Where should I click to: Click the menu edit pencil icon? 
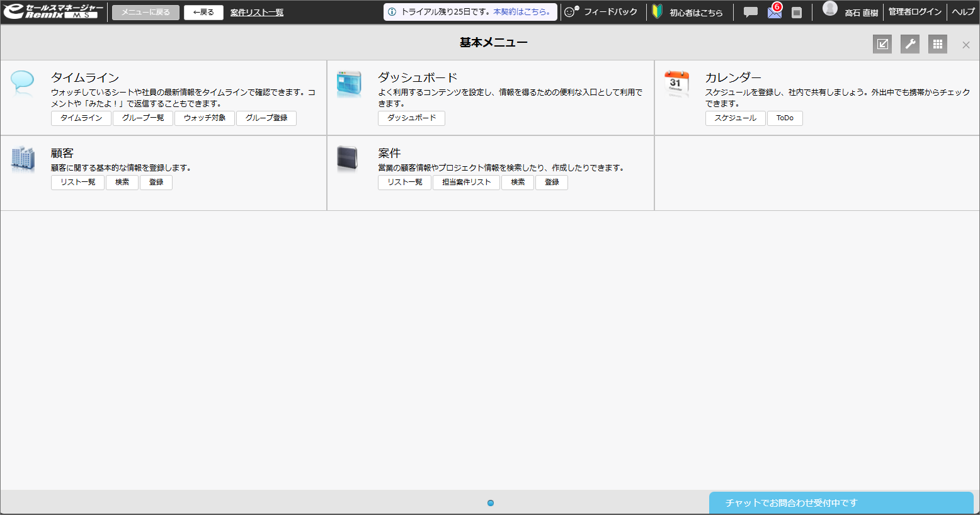pyautogui.click(x=882, y=44)
